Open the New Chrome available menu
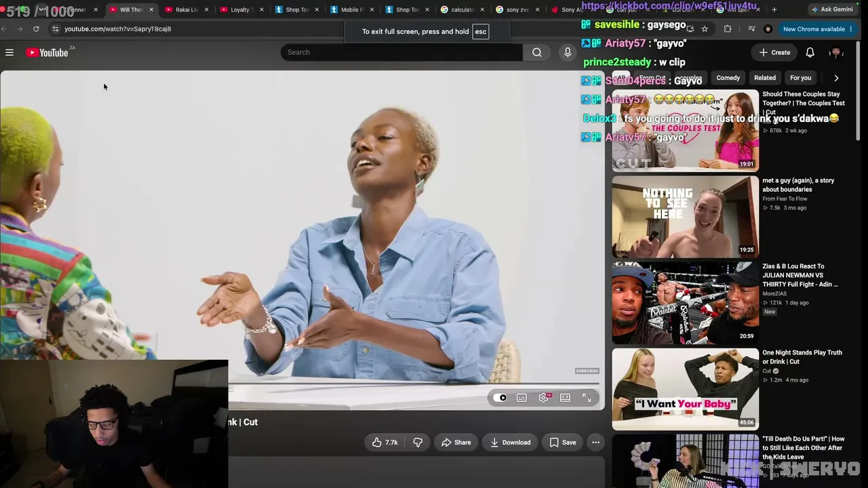The width and height of the screenshot is (868, 488). click(817, 29)
